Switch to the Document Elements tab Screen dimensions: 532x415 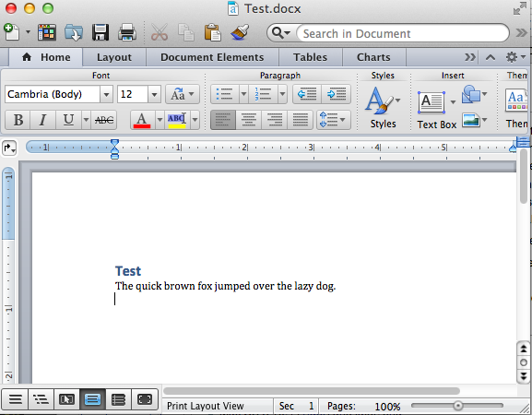(212, 57)
